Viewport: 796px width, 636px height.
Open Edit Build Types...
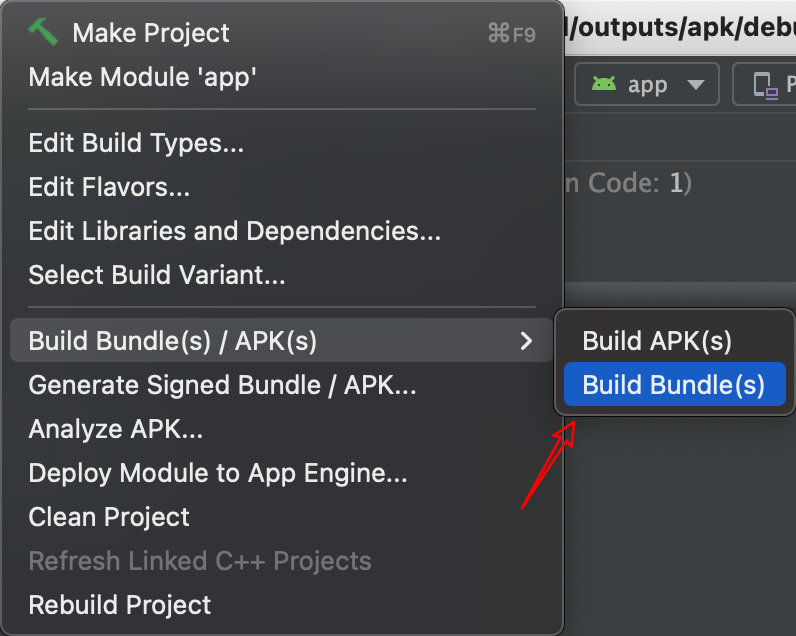click(x=136, y=143)
